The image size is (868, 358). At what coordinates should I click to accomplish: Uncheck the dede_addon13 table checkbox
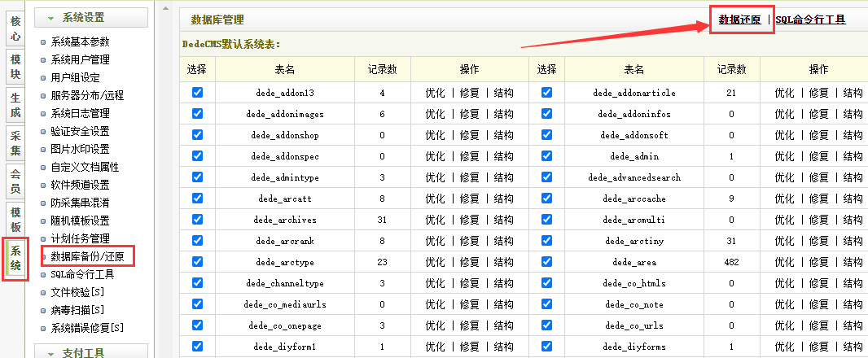tap(197, 93)
